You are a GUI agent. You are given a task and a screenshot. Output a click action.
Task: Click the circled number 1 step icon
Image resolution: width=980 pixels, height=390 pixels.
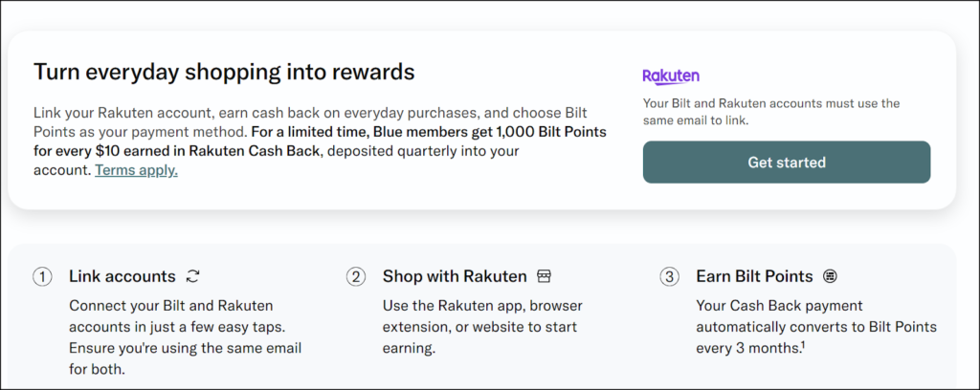coord(42,277)
